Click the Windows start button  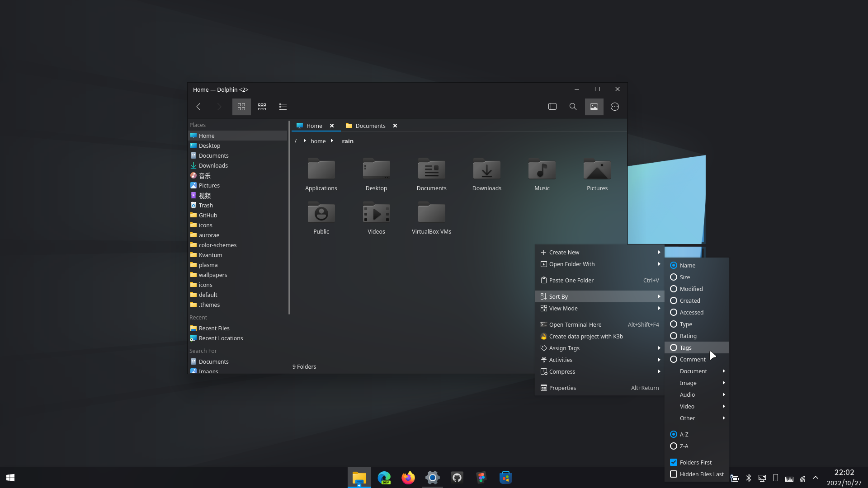click(10, 478)
